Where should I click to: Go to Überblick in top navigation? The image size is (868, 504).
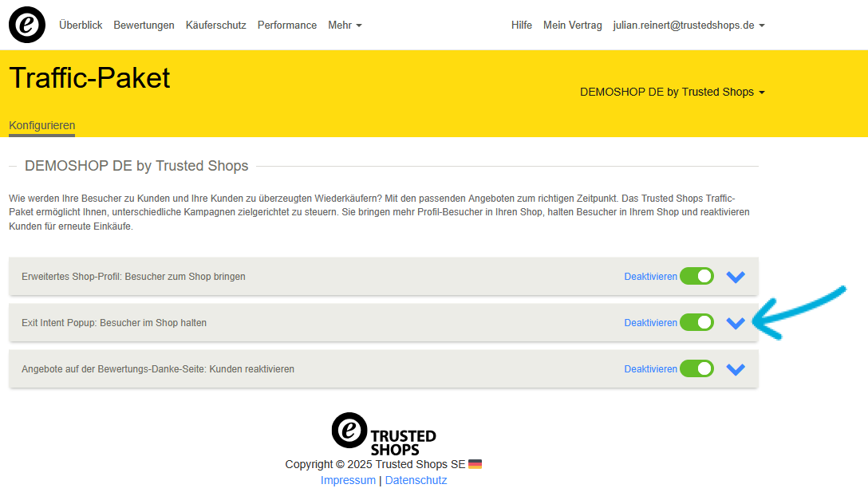pos(81,26)
